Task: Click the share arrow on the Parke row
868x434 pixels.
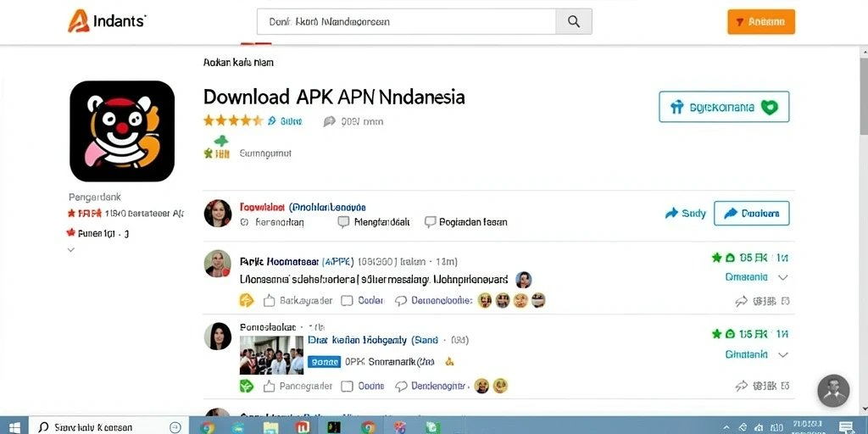Action: point(741,301)
